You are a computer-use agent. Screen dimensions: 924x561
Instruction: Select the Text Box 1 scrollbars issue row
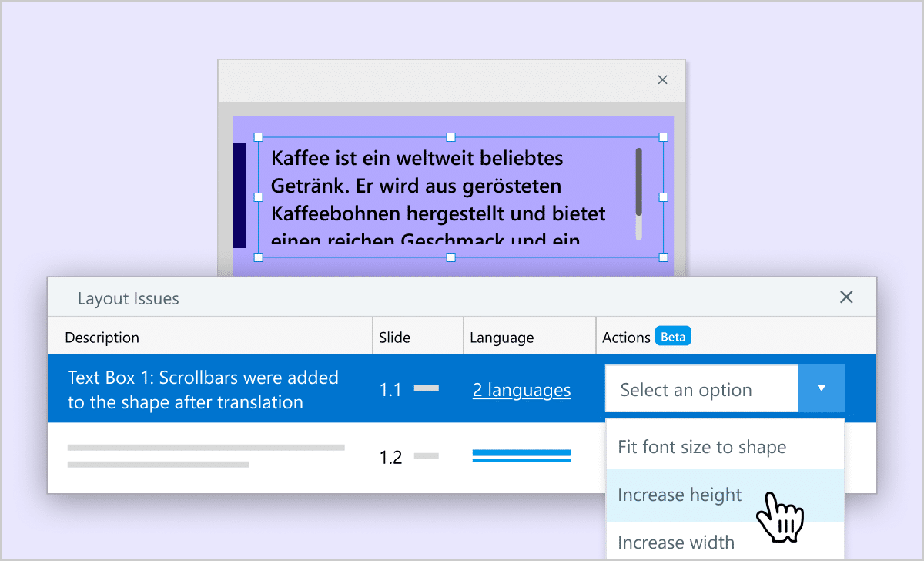coord(326,388)
